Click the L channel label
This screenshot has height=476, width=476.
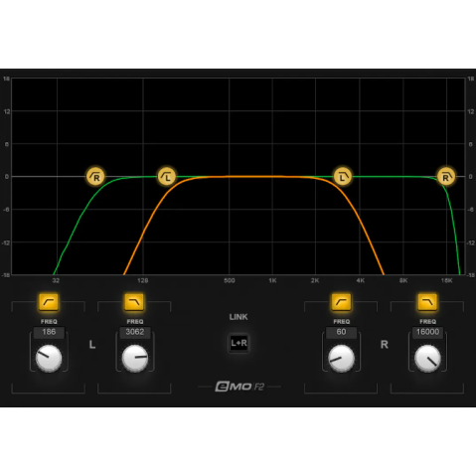(x=92, y=345)
